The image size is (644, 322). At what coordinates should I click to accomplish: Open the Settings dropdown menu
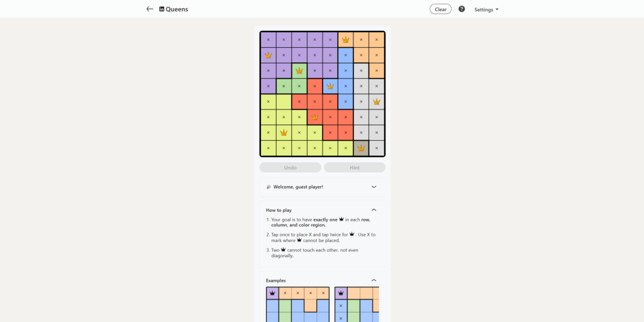coord(486,9)
